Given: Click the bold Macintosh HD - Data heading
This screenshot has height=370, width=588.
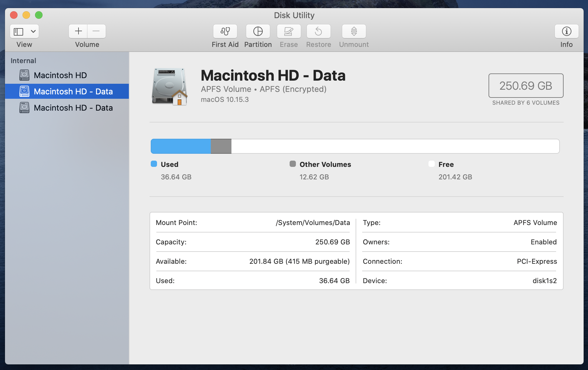Looking at the screenshot, I should click(273, 75).
